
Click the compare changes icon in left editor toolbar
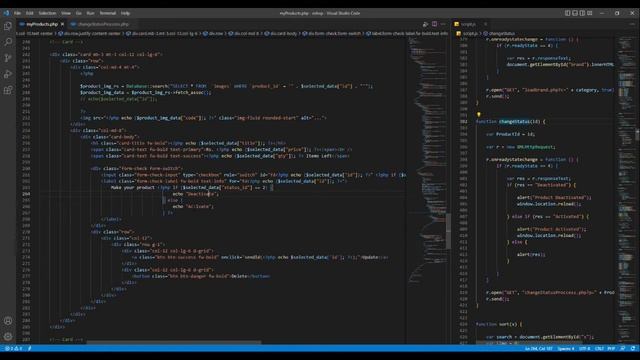426,24
